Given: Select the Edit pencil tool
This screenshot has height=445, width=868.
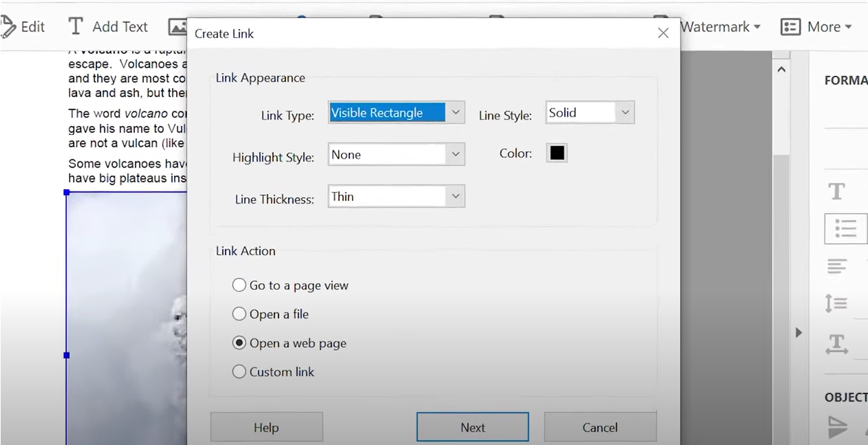Looking at the screenshot, I should coord(24,26).
